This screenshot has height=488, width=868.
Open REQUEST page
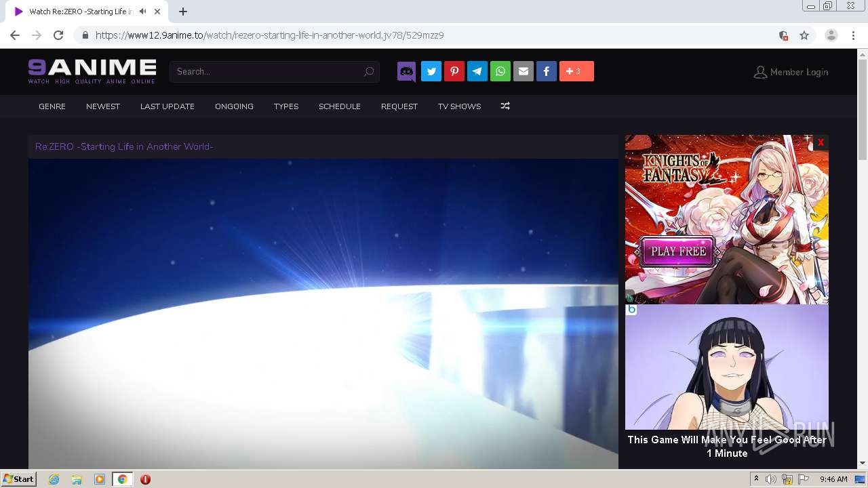[x=399, y=106]
